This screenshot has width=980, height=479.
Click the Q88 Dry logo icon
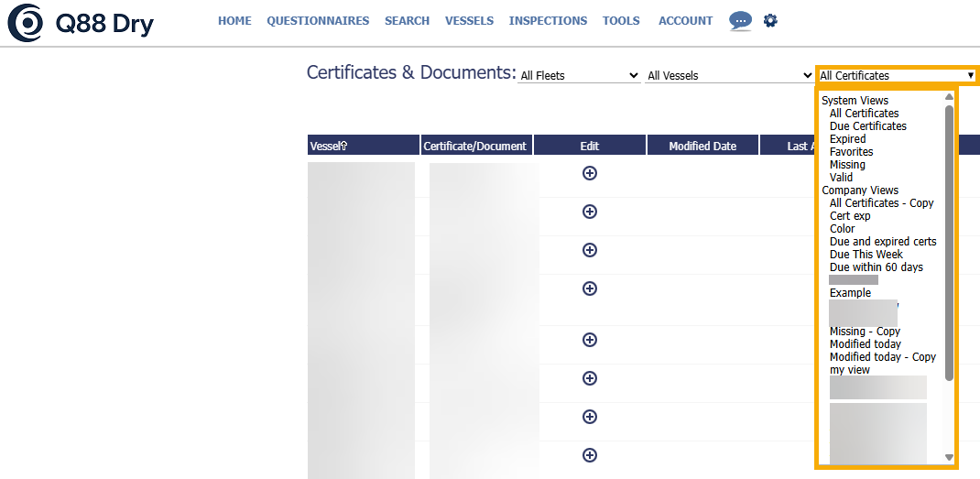pos(25,23)
